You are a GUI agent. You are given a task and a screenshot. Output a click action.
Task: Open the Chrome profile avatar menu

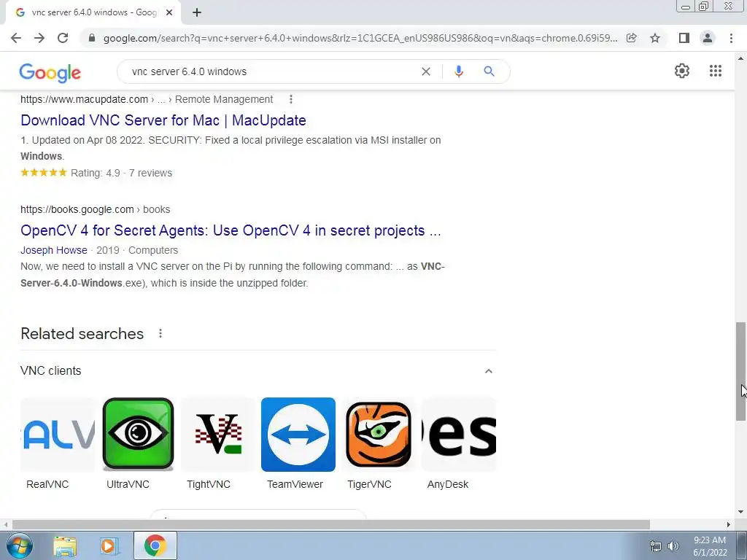(708, 38)
